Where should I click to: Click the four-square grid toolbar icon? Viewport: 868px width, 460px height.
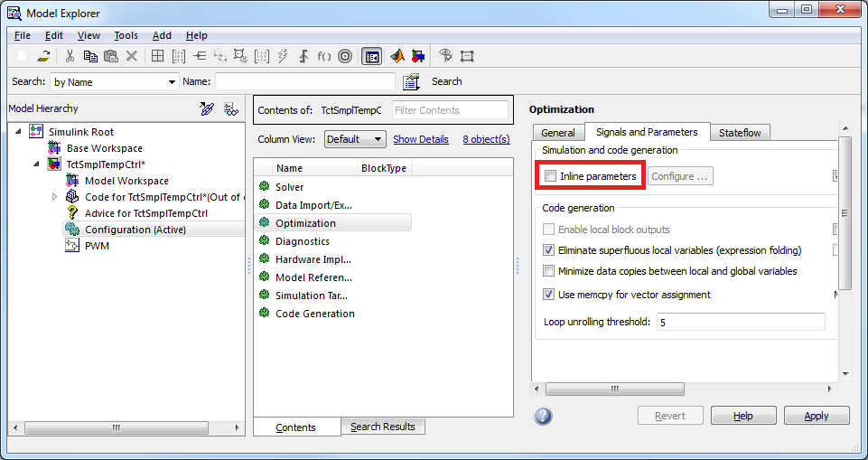pyautogui.click(x=158, y=56)
